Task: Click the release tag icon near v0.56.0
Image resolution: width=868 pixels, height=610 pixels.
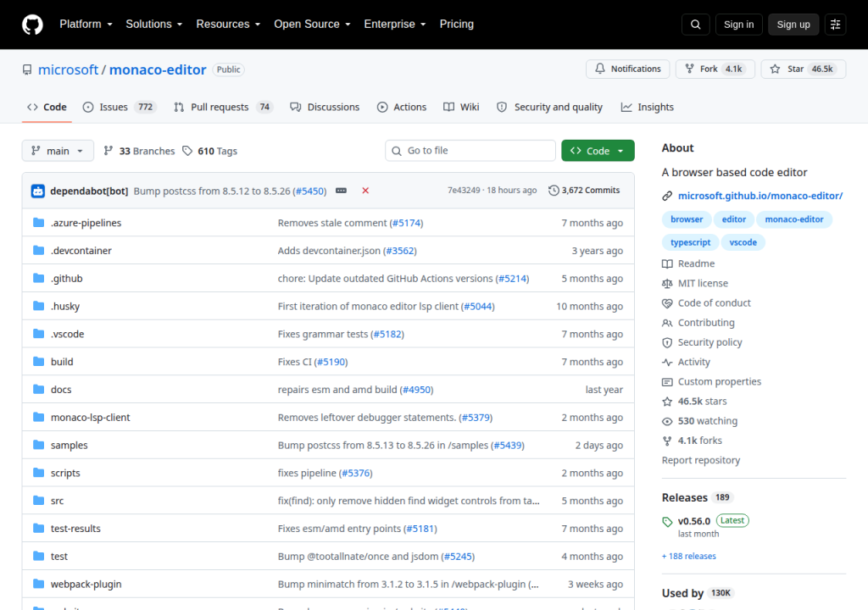Action: pyautogui.click(x=667, y=521)
